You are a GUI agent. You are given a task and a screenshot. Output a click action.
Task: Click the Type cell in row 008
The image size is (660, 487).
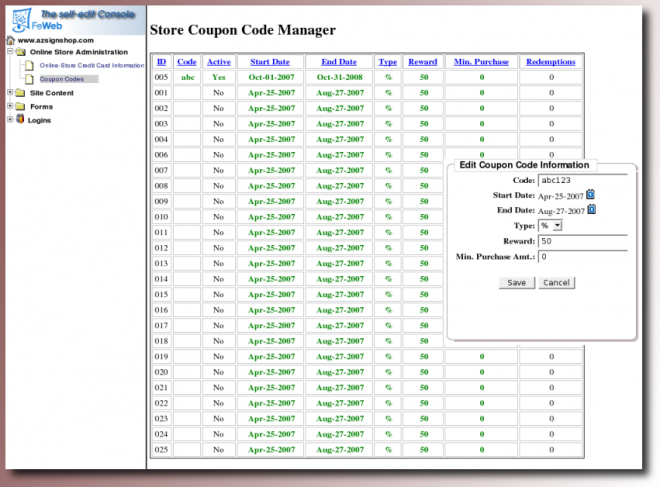pos(388,186)
